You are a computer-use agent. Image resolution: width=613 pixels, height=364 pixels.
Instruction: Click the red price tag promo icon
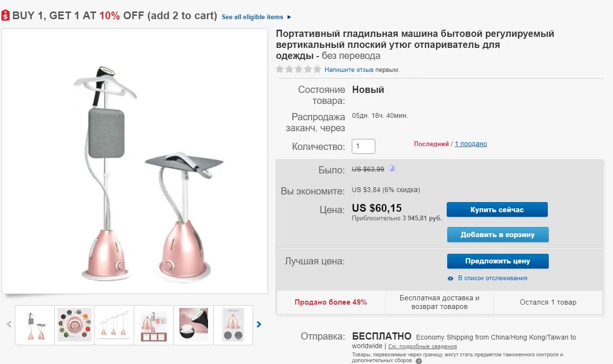click(x=6, y=15)
